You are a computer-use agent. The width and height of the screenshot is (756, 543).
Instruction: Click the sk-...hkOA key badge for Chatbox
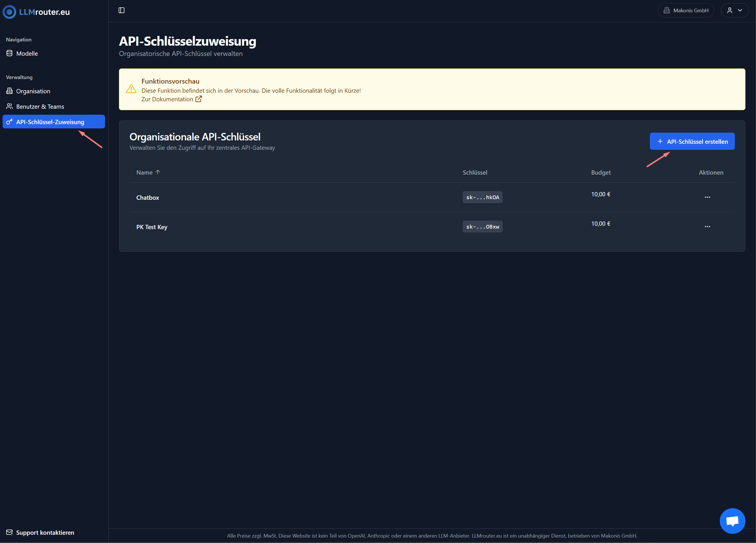coord(482,197)
